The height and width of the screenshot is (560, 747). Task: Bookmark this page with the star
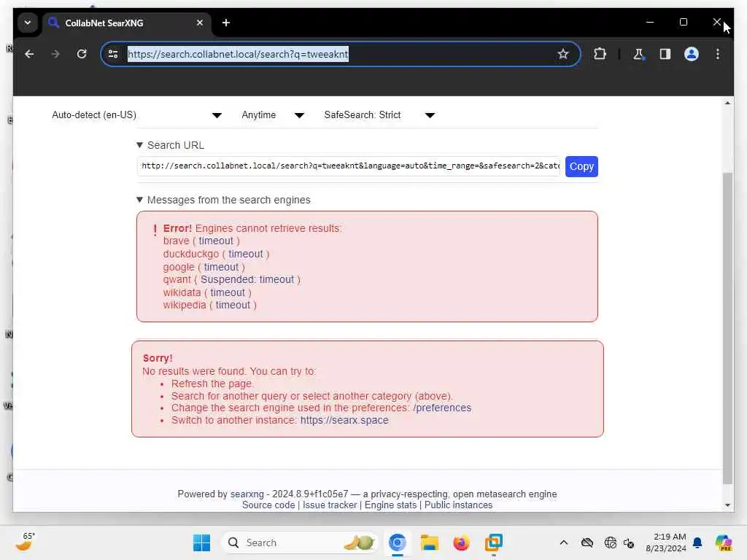(x=562, y=54)
